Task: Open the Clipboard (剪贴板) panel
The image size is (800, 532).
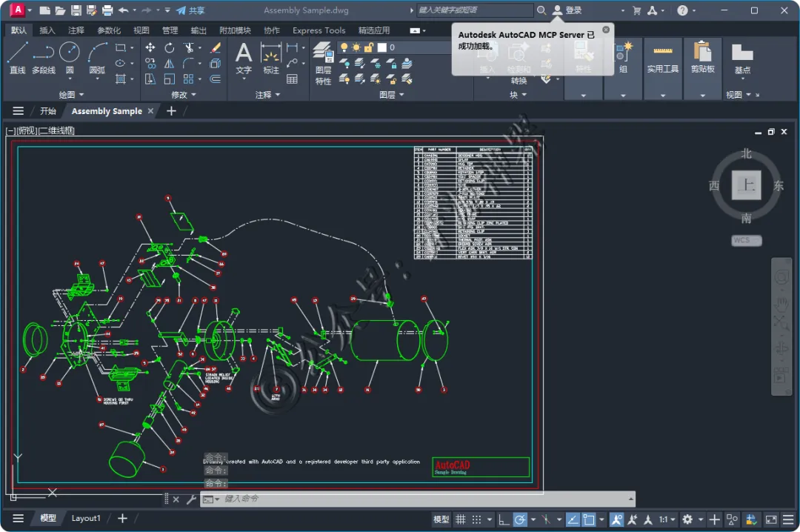Action: 702,58
